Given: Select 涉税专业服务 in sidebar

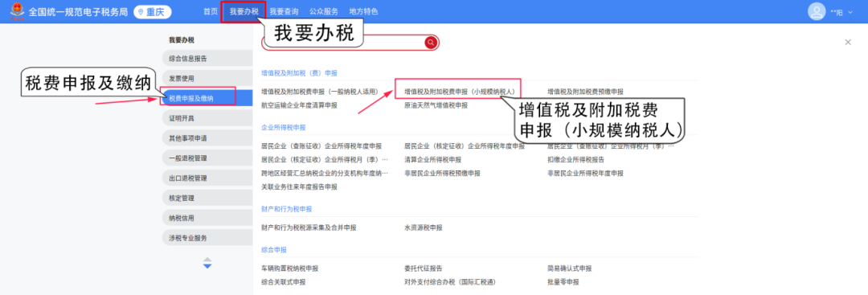Looking at the screenshot, I should point(207,238).
